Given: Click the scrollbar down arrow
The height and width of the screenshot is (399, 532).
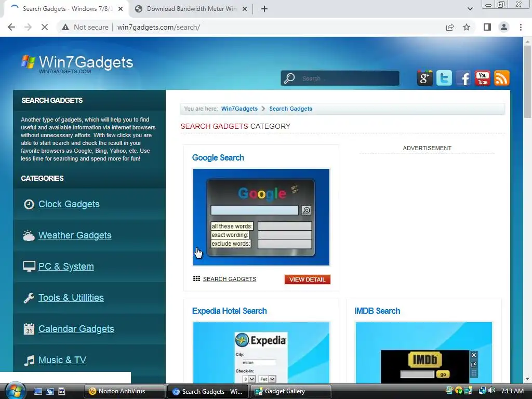Looking at the screenshot, I should pyautogui.click(x=527, y=379).
